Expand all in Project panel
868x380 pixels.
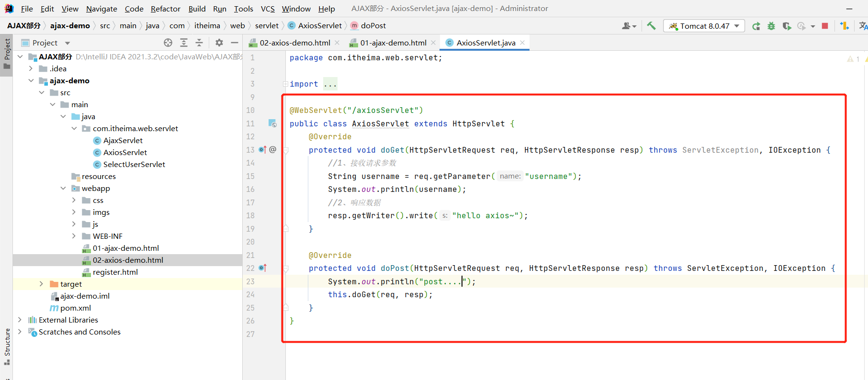point(184,43)
